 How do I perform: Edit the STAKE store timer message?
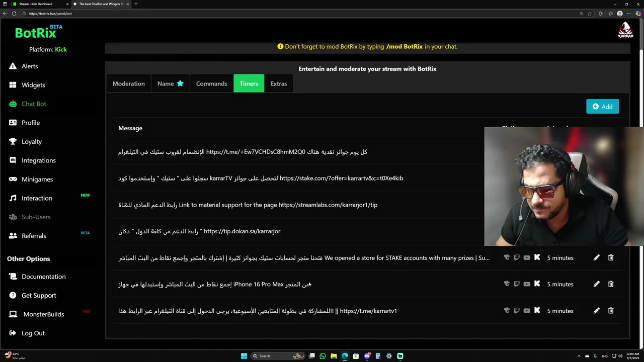tap(596, 257)
